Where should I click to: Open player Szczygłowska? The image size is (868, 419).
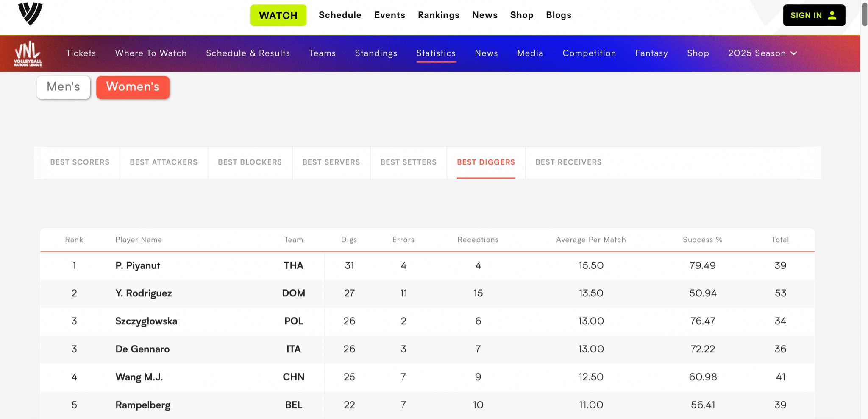pos(146,321)
